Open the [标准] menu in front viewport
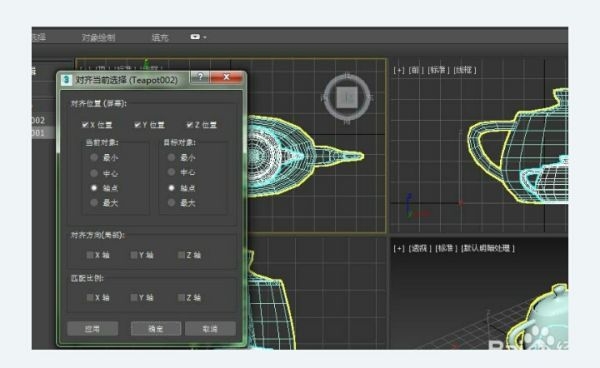Viewport: 600px width, 368px height. pos(439,70)
